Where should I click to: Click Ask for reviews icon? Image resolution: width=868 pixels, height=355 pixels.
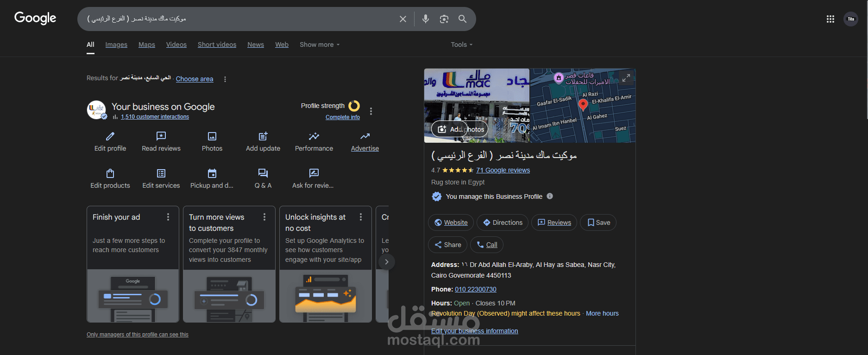click(x=314, y=173)
